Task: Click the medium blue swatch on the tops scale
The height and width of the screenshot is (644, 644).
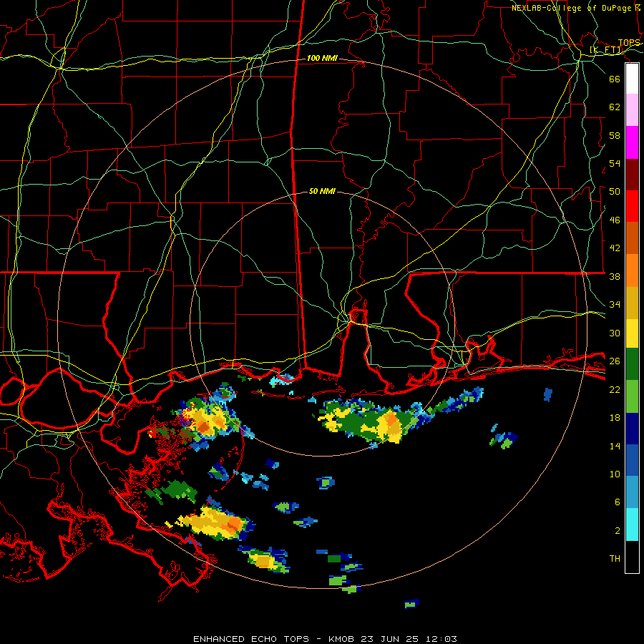Action: [632, 460]
